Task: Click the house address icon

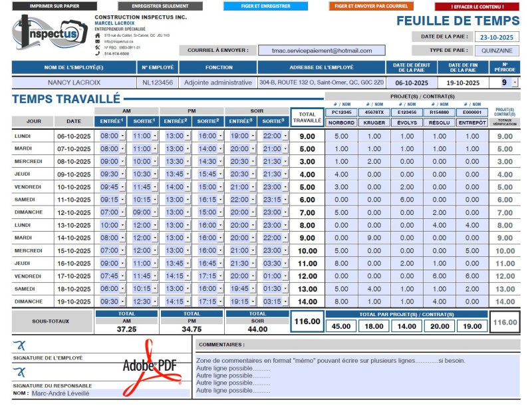Action: [98, 35]
